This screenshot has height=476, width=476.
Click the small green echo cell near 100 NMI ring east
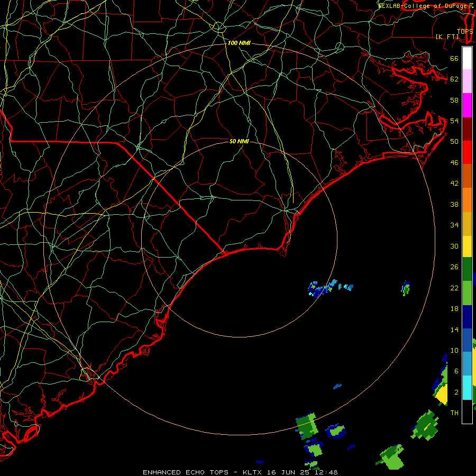406,288
